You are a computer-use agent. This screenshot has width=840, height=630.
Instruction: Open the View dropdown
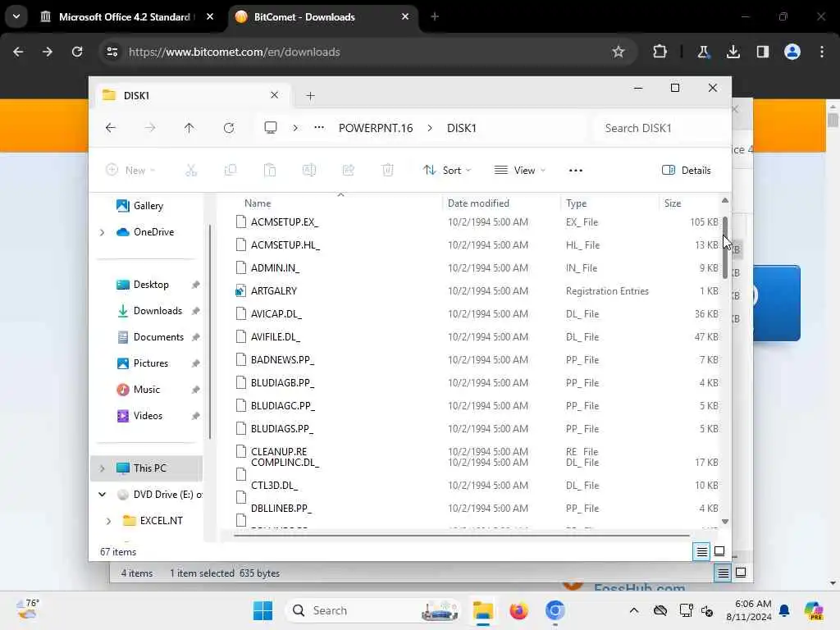click(519, 171)
